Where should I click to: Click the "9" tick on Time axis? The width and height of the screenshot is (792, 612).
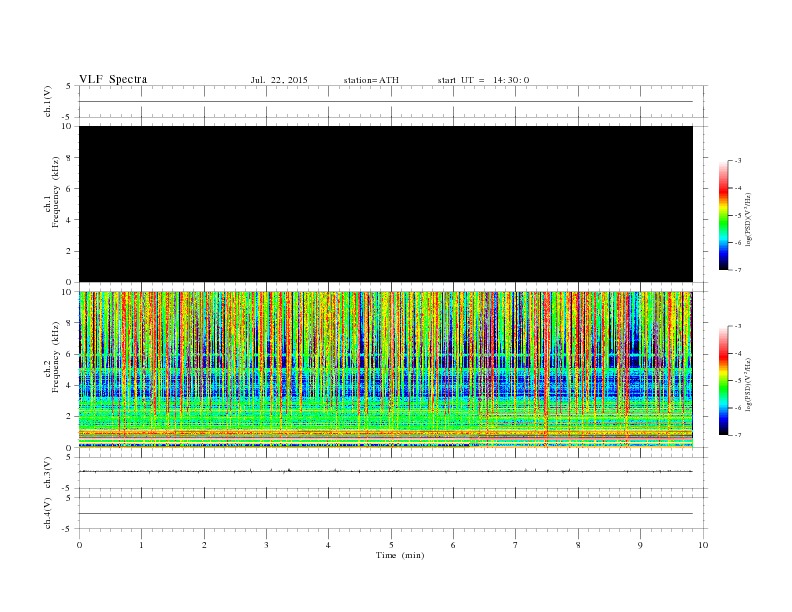tap(640, 545)
